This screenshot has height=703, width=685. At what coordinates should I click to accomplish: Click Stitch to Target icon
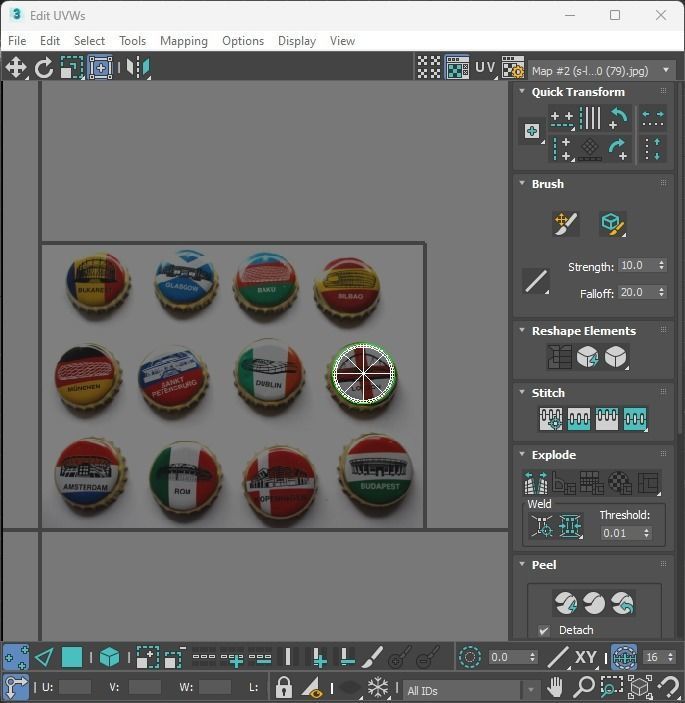[551, 419]
